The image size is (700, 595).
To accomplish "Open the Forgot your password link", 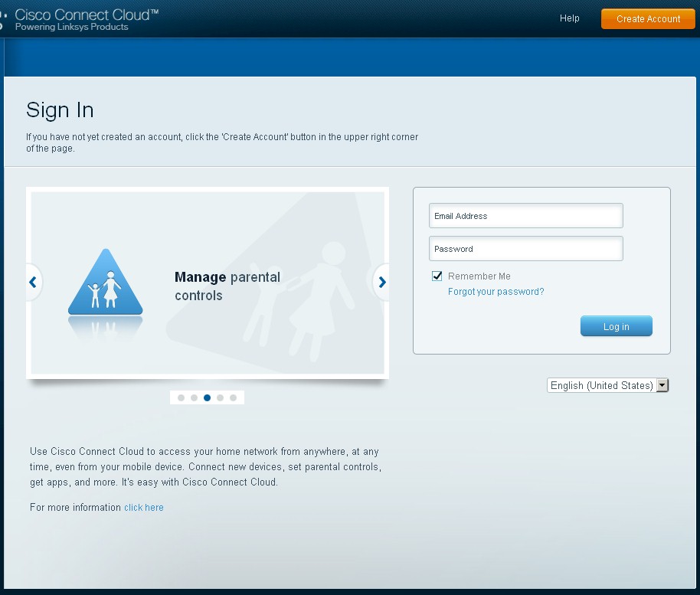I will (496, 292).
